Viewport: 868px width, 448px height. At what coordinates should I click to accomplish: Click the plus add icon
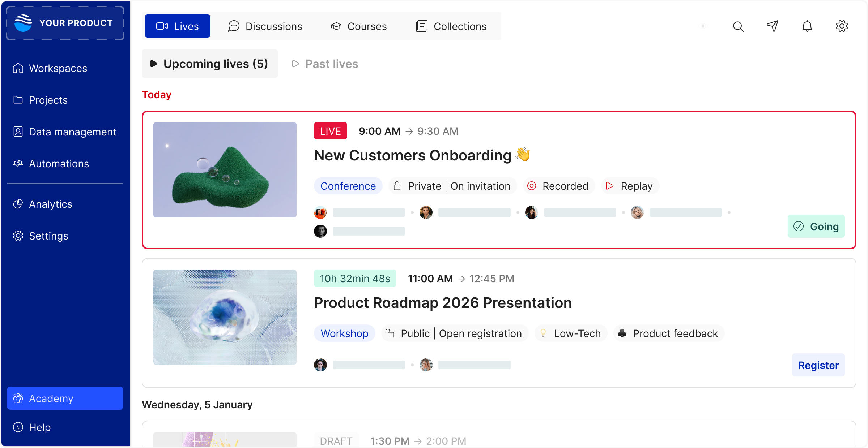coord(703,26)
